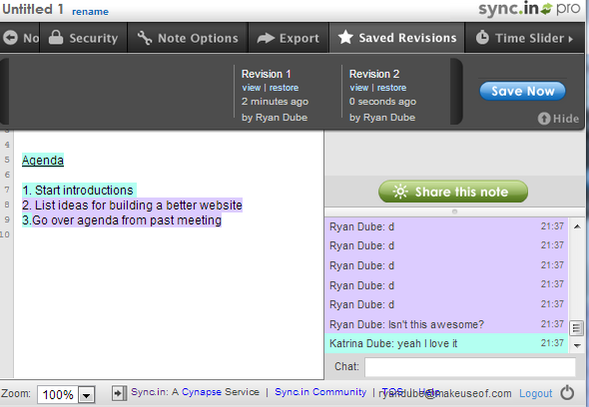Open the Sync.in Community link
The width and height of the screenshot is (589, 407).
coord(320,392)
